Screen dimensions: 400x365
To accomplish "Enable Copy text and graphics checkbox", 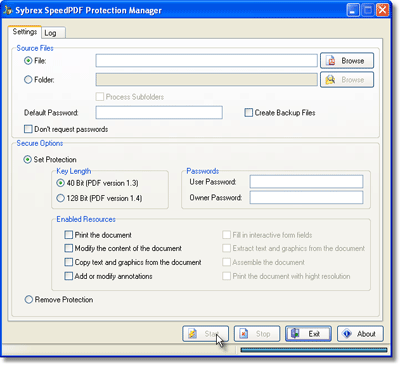I will (68, 262).
